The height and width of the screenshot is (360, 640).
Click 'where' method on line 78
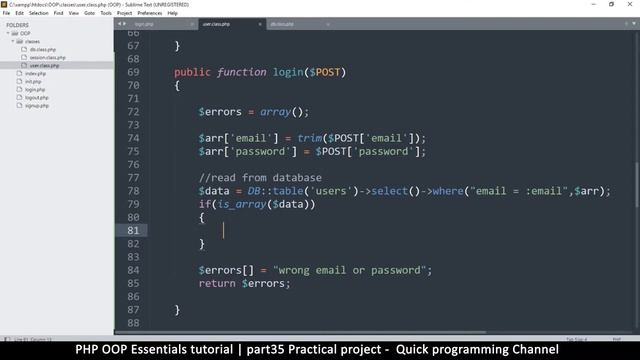448,191
